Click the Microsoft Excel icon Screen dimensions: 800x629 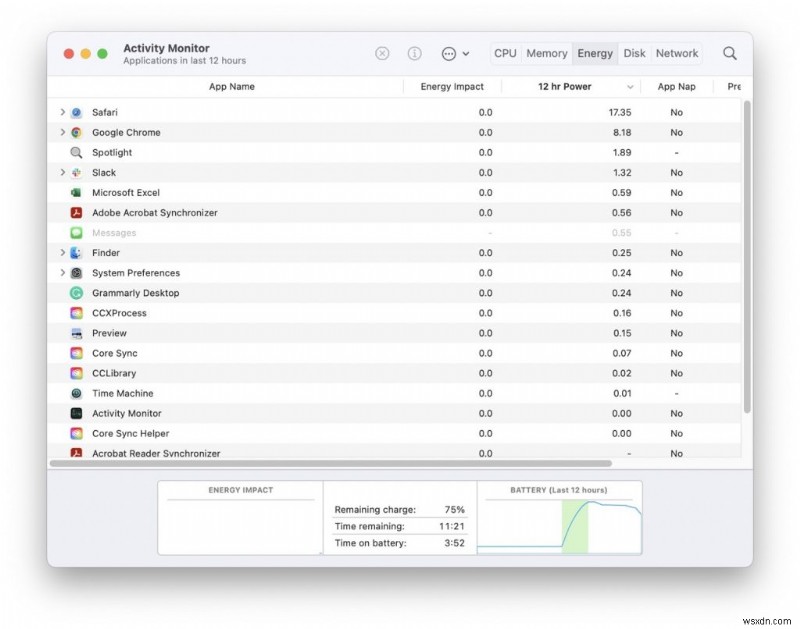(77, 192)
